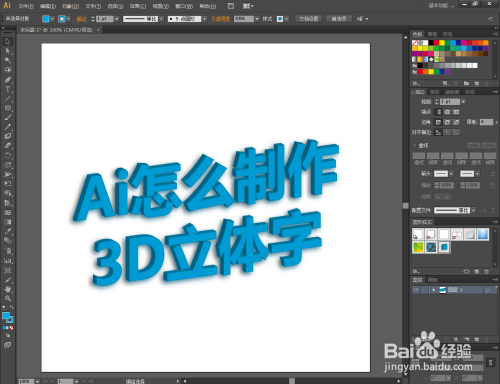The width and height of the screenshot is (500, 384).
Task: Click the 文档设置 button
Action: [309, 19]
